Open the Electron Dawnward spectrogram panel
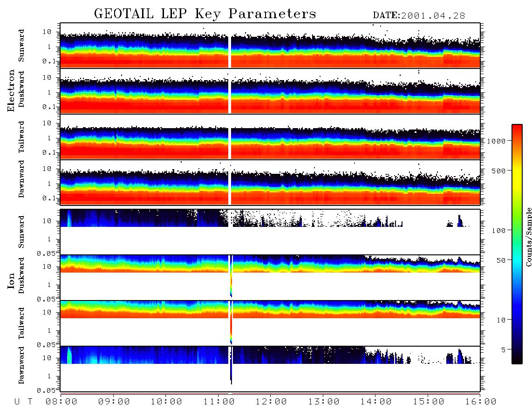 point(270,182)
